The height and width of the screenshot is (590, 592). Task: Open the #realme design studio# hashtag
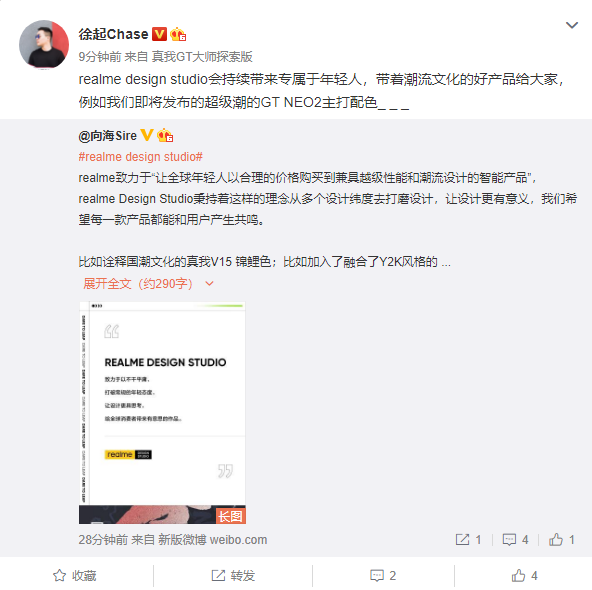click(140, 156)
